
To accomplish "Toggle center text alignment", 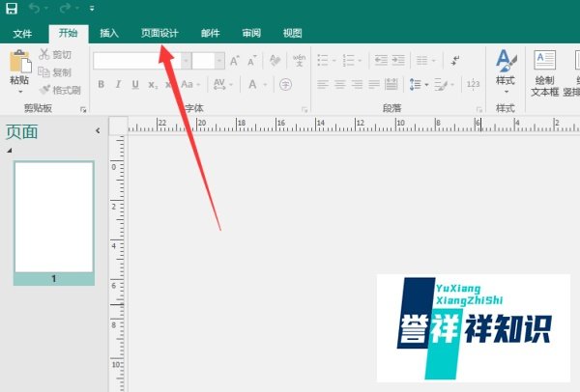I will pyautogui.click(x=340, y=85).
